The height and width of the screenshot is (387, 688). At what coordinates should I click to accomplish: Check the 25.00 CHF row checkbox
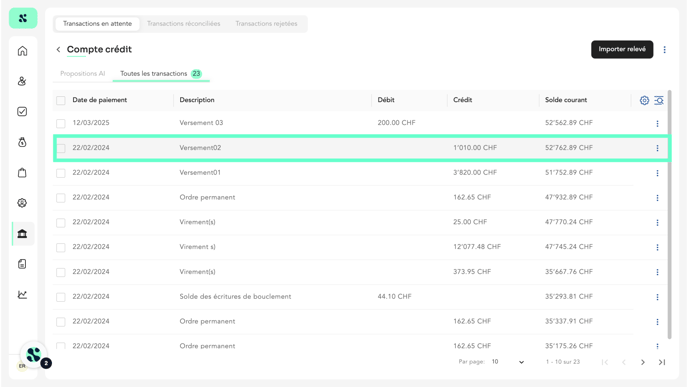(x=61, y=222)
